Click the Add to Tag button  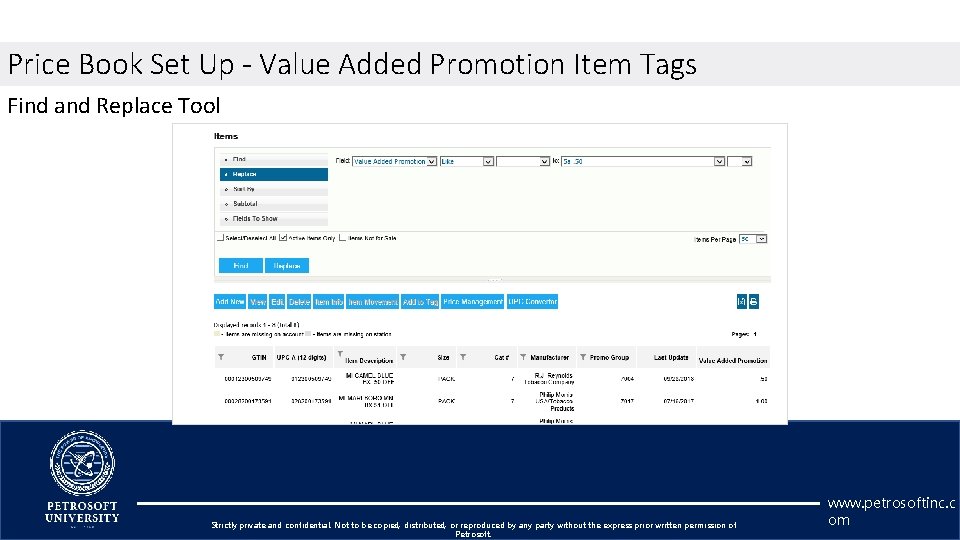(x=420, y=302)
